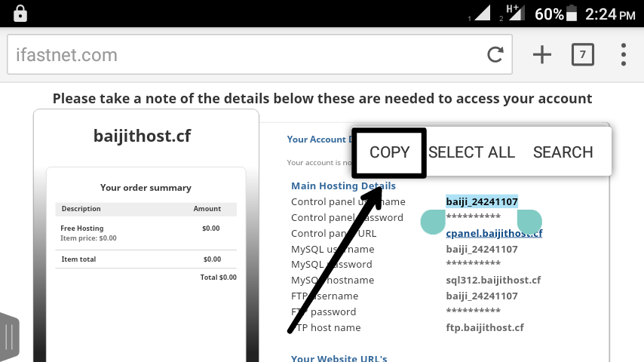Choose SEARCH from the selection menu
The image size is (644, 362).
pyautogui.click(x=563, y=152)
